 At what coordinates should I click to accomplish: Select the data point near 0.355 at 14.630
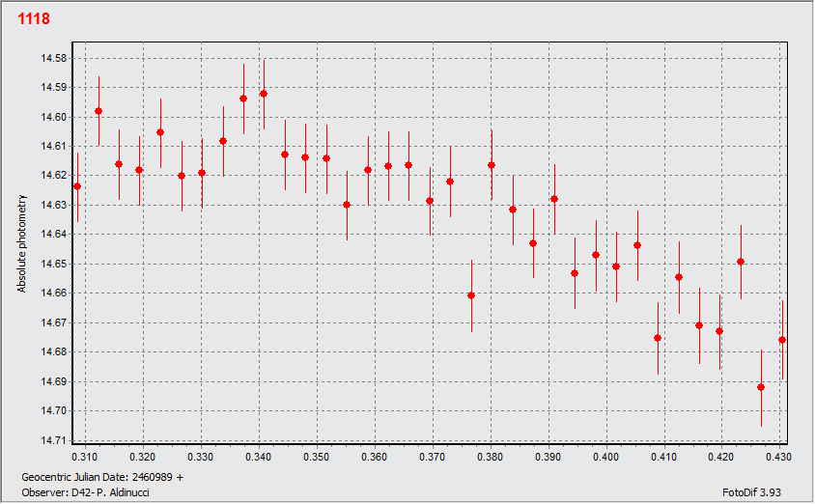tap(347, 205)
